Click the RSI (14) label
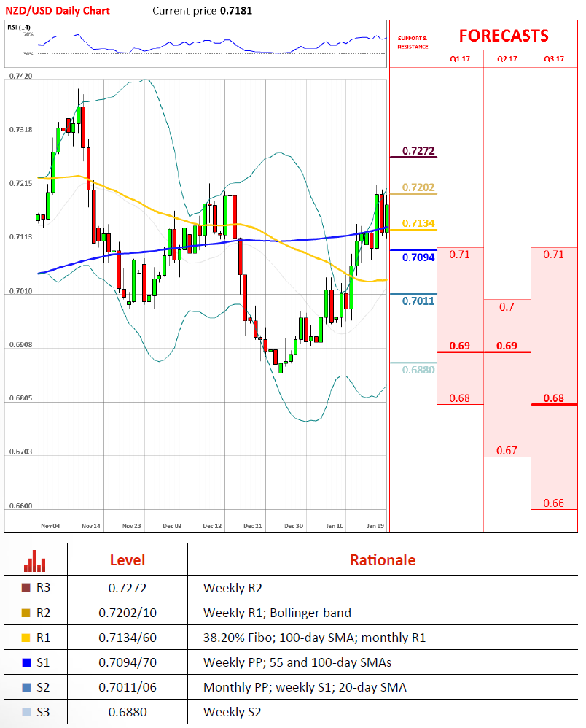This screenshot has height=728, width=586. point(19,27)
